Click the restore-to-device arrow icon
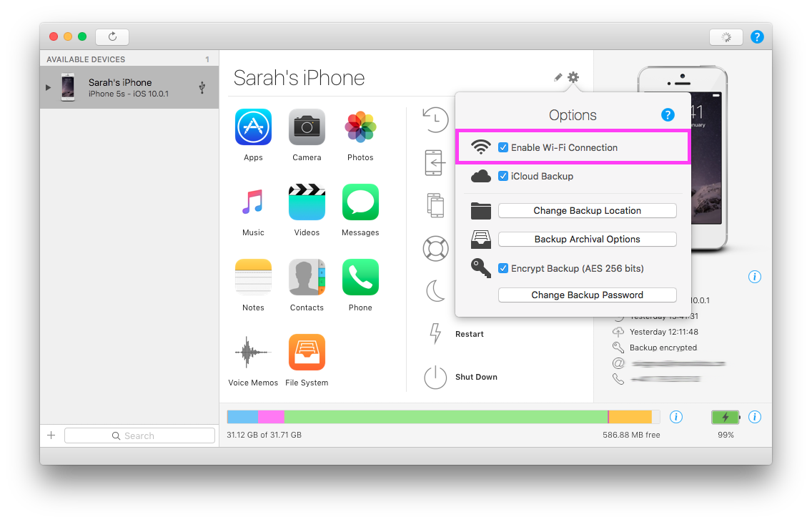The width and height of the screenshot is (812, 522). tap(435, 162)
